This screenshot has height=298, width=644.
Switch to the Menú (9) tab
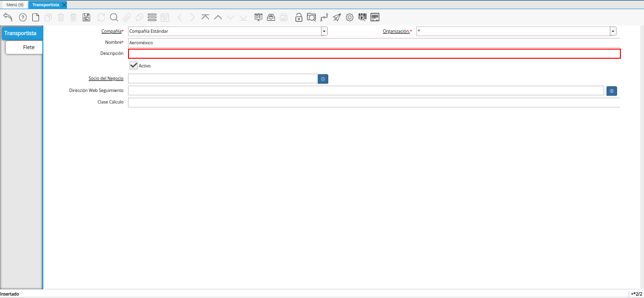(x=15, y=5)
